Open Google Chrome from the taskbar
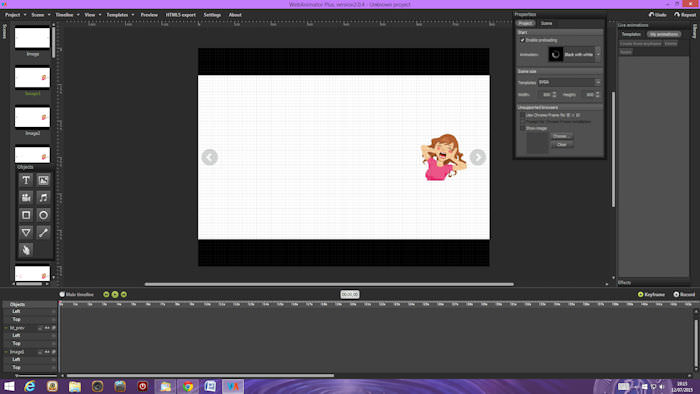Image resolution: width=700 pixels, height=394 pixels. pos(188,386)
